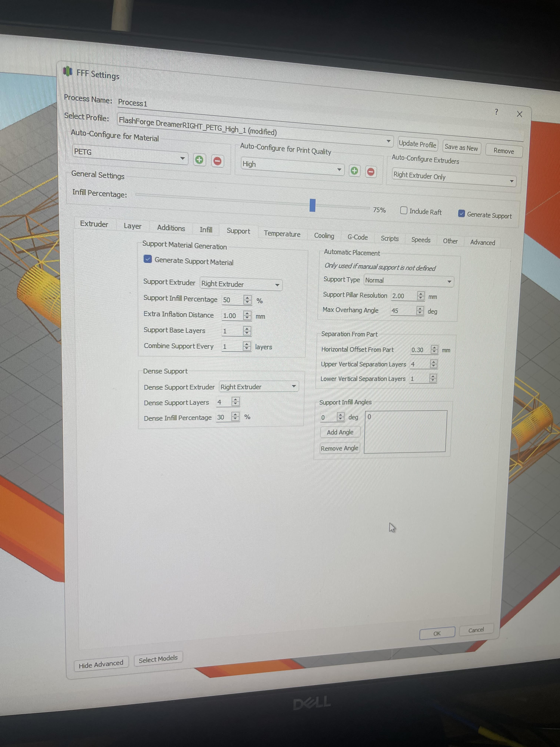560x747 pixels.
Task: Click the Support Base Layers stepper arrows
Action: 247,331
